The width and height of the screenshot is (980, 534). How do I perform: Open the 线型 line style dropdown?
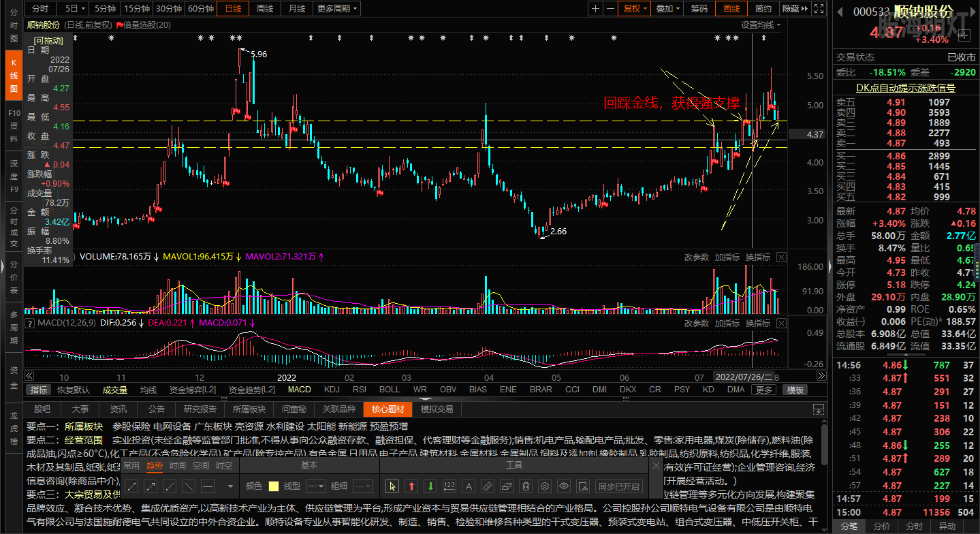click(315, 486)
